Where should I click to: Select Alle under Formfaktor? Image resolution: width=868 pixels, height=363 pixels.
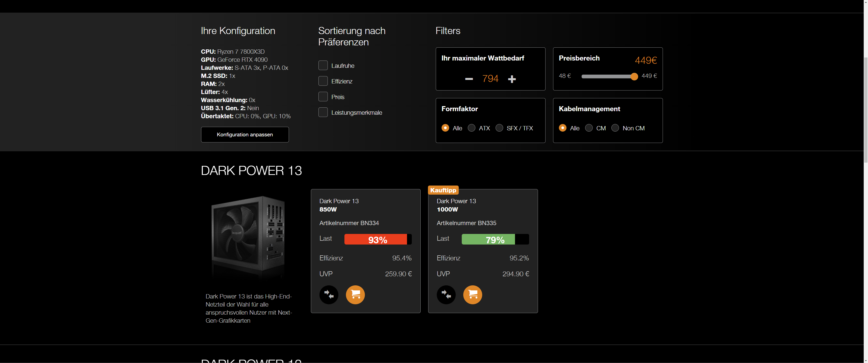(445, 128)
